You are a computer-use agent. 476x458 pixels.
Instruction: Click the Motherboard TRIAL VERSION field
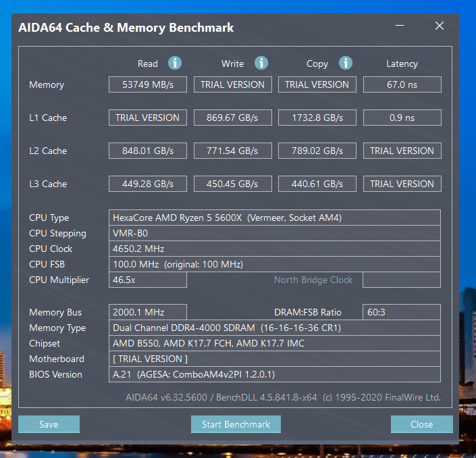(275, 359)
